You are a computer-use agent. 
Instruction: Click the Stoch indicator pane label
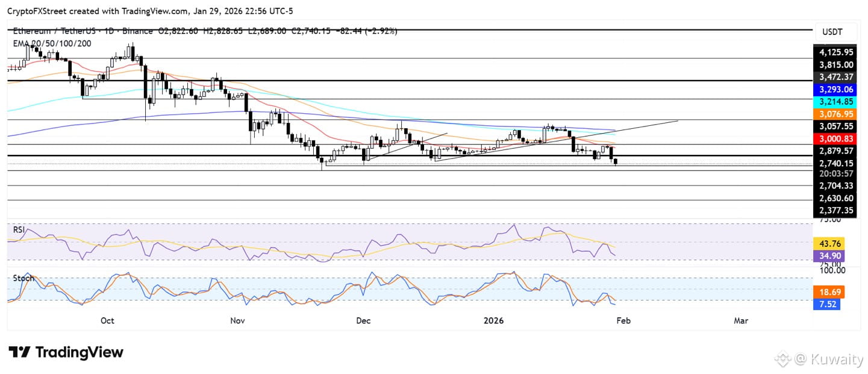pos(22,278)
